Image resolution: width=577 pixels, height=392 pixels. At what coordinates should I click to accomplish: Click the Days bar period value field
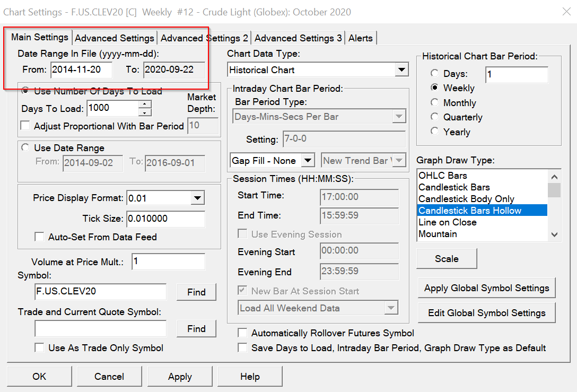pos(517,75)
